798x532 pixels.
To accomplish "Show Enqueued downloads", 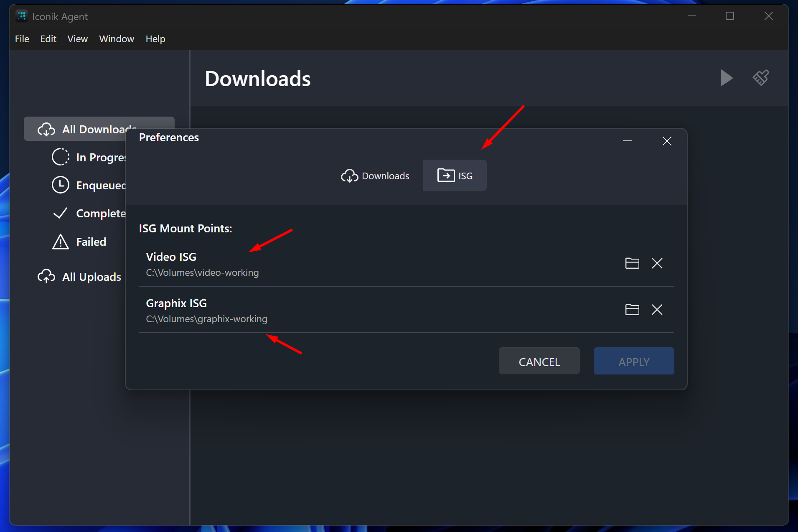I will point(89,185).
